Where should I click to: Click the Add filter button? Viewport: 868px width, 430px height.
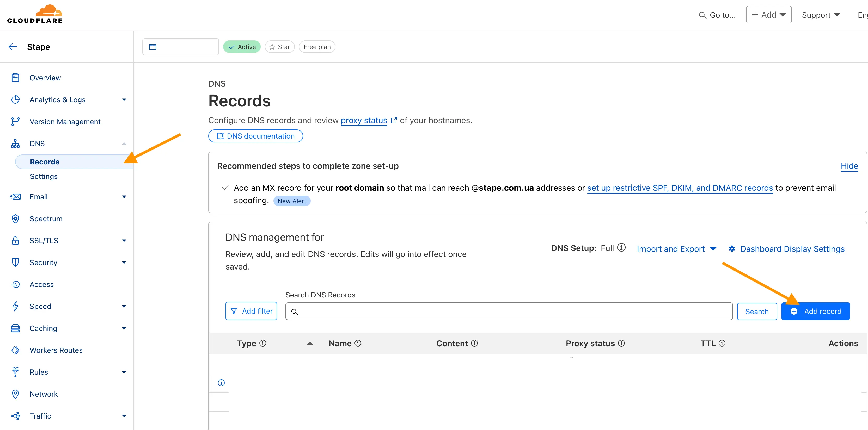pyautogui.click(x=251, y=311)
